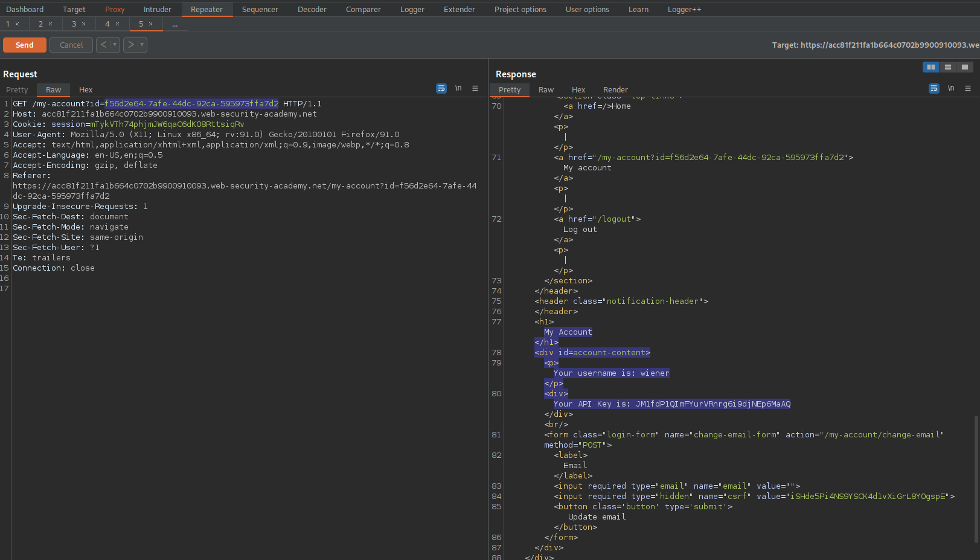Image resolution: width=980 pixels, height=560 pixels.
Task: Go back to previous request in history
Action: [103, 45]
